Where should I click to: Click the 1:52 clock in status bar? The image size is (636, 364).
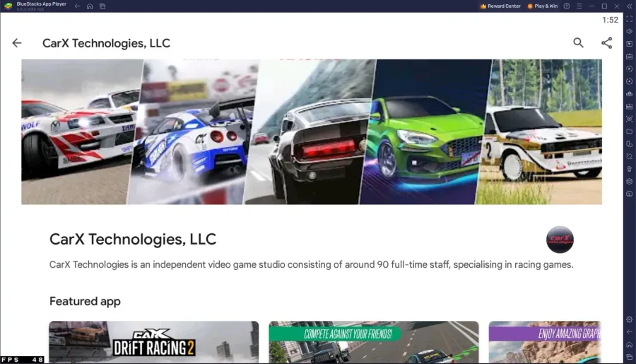coord(610,20)
